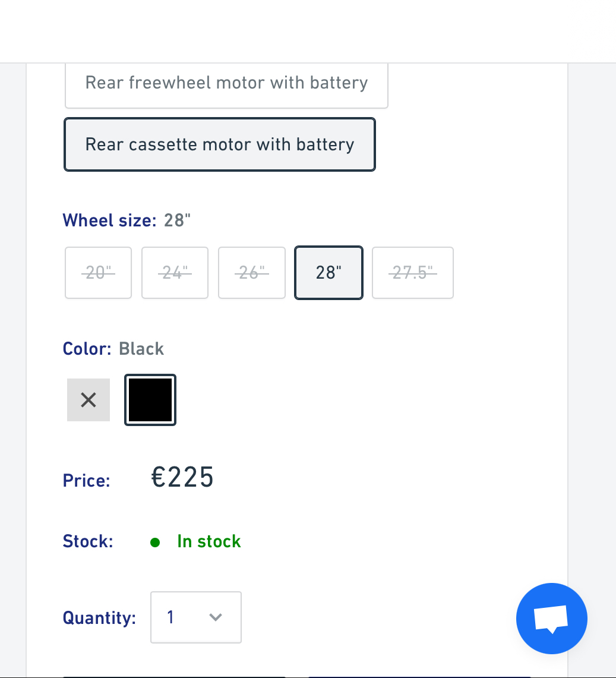The height and width of the screenshot is (678, 616).
Task: Click the Quantity label
Action: 99,618
